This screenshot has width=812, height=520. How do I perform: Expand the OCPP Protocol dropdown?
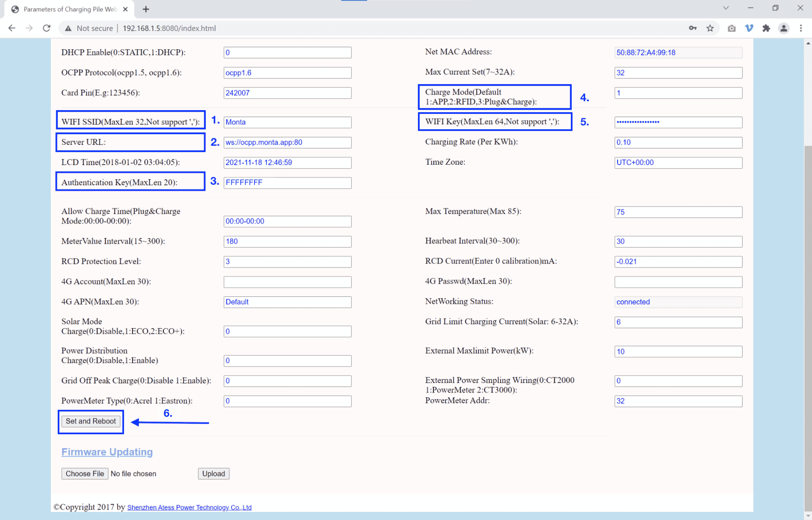[x=287, y=72]
